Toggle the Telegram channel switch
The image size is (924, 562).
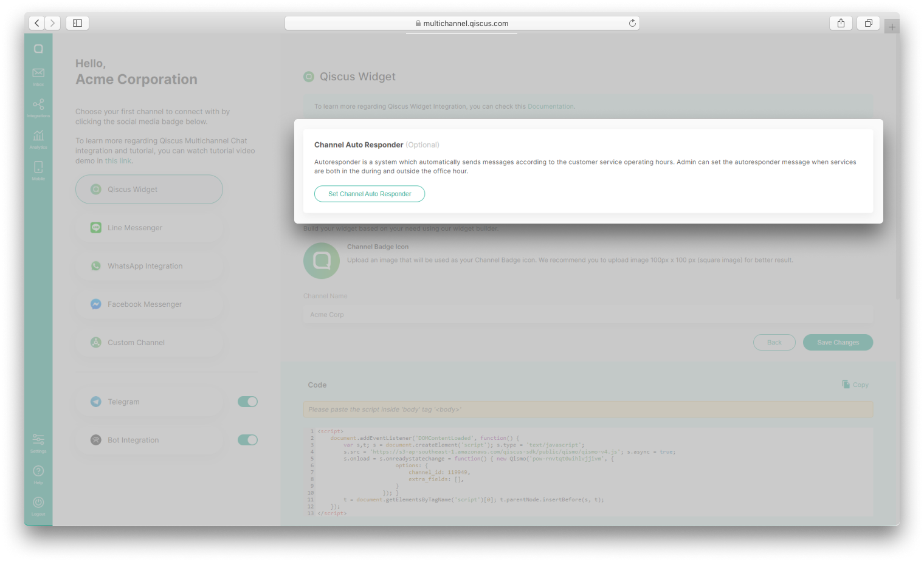247,402
